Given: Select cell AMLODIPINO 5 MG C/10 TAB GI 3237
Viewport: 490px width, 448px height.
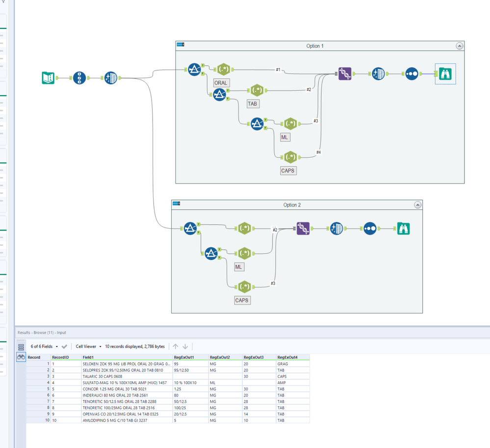Looking at the screenshot, I should coord(127,420).
